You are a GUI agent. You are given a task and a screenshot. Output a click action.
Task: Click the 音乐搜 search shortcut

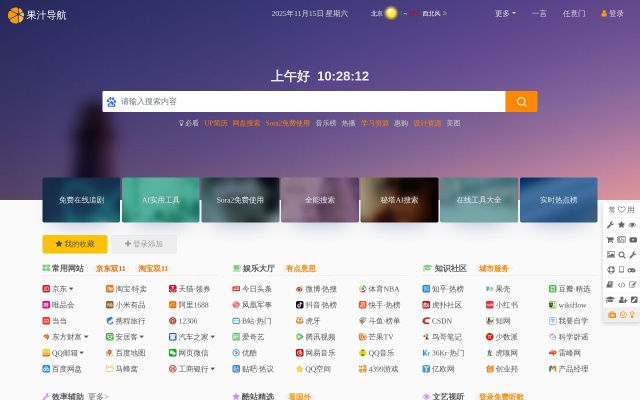click(326, 123)
